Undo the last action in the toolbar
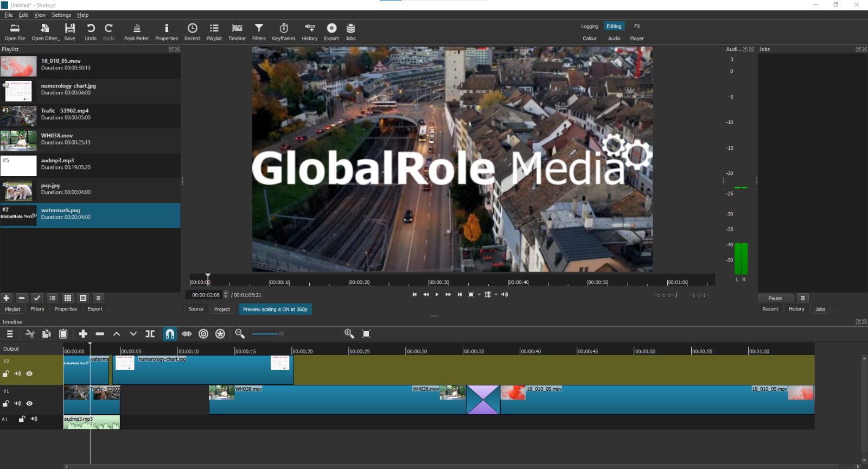The height and width of the screenshot is (469, 868). coord(91,32)
